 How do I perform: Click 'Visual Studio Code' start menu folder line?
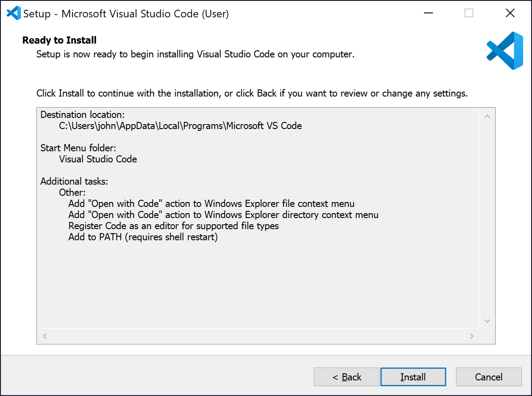pos(98,159)
